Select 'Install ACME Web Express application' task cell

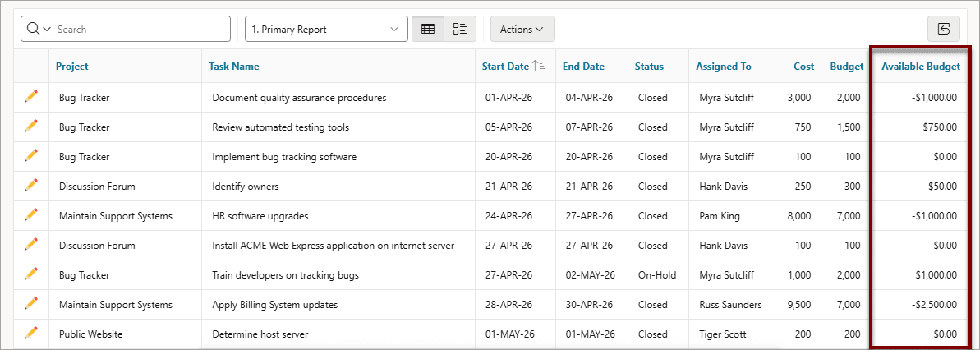[x=338, y=246]
